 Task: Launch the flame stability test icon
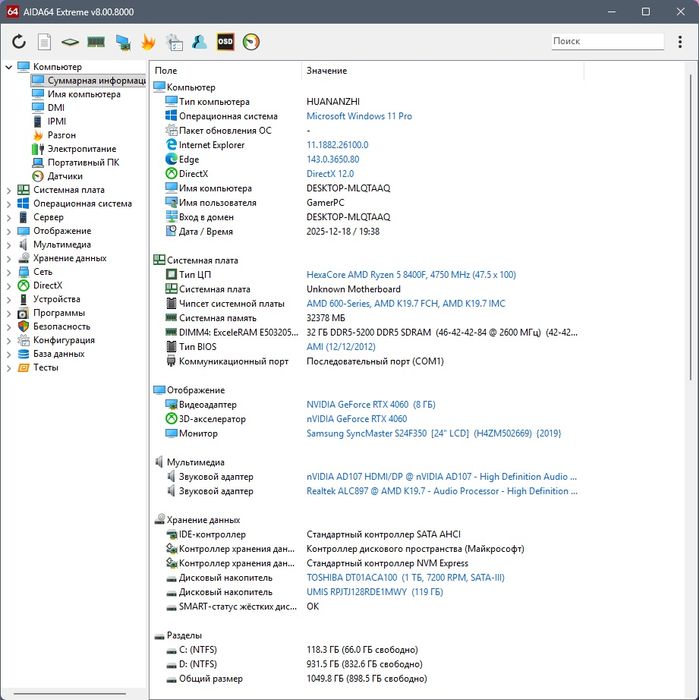(x=148, y=42)
